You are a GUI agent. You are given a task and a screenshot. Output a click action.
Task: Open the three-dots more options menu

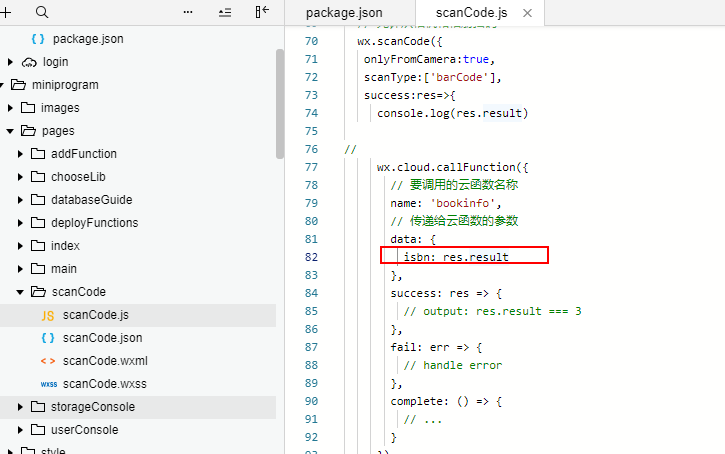[188, 12]
